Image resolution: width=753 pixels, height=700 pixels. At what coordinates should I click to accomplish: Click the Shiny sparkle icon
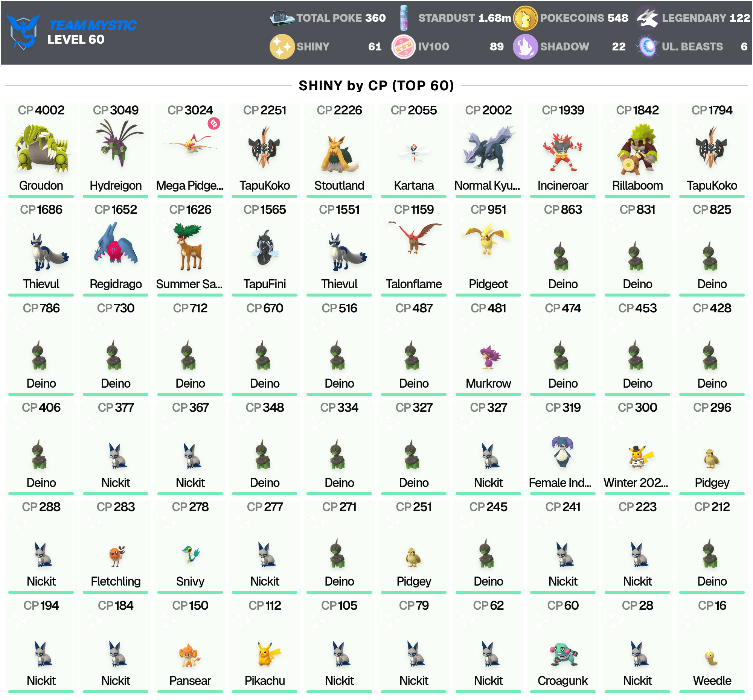tap(282, 47)
